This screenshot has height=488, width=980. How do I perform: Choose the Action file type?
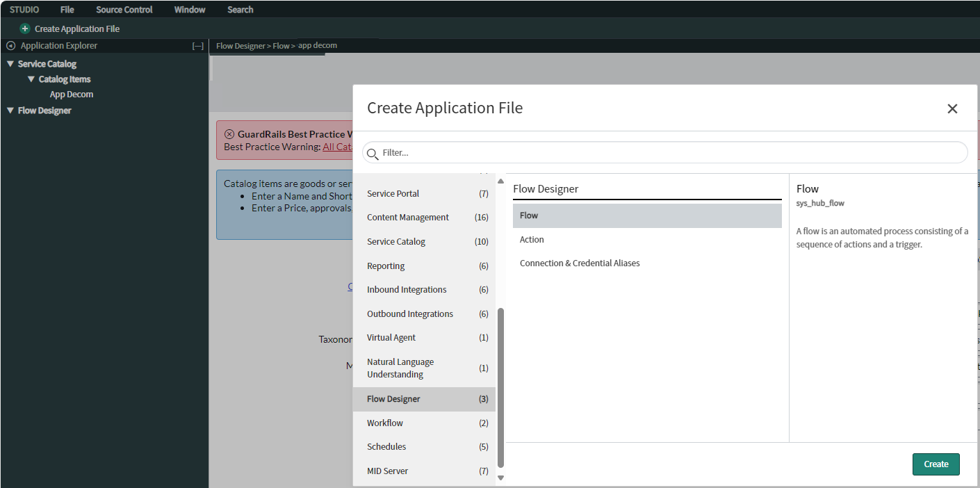[x=647, y=240]
